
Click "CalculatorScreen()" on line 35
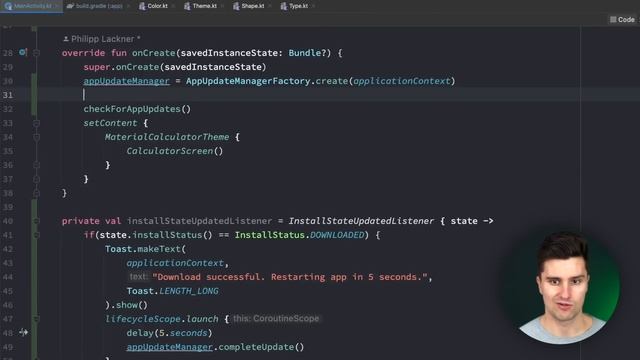tap(175, 151)
